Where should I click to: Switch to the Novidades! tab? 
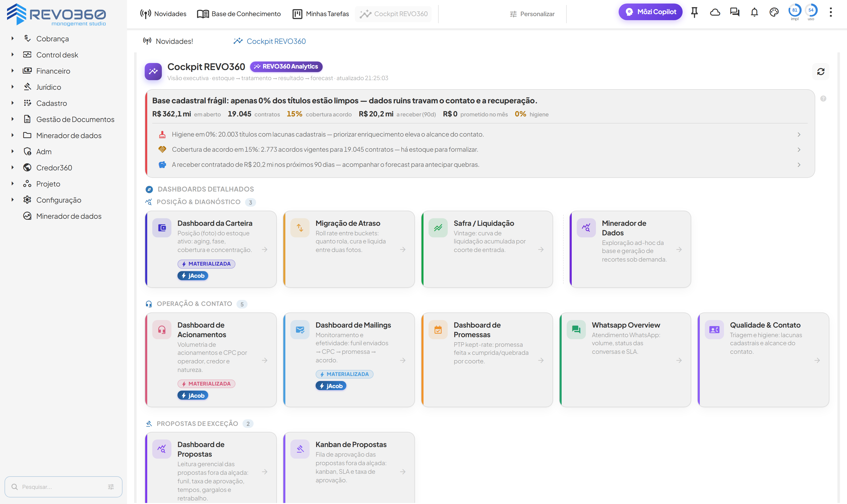coord(168,41)
